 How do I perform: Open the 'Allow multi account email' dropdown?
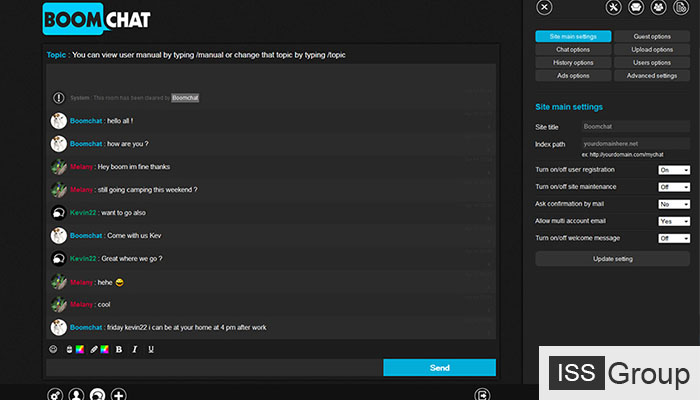[674, 221]
